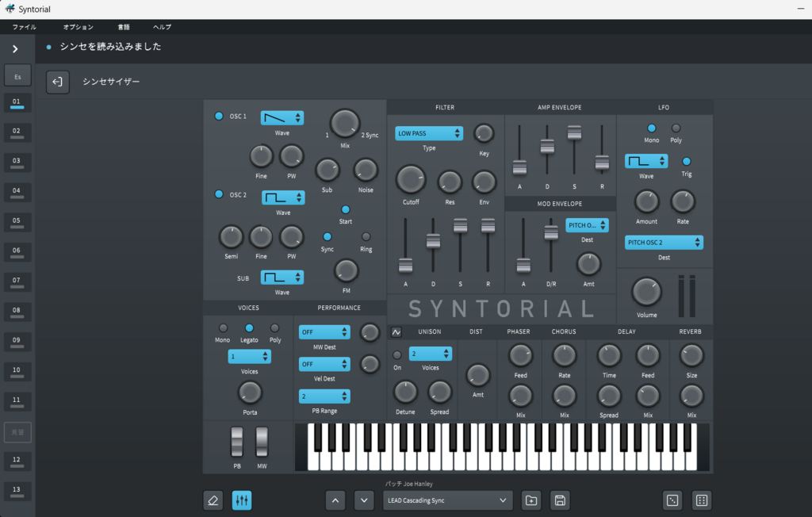Select the eraser icon below the synth
Screen dimensions: 812x517
pos(213,500)
